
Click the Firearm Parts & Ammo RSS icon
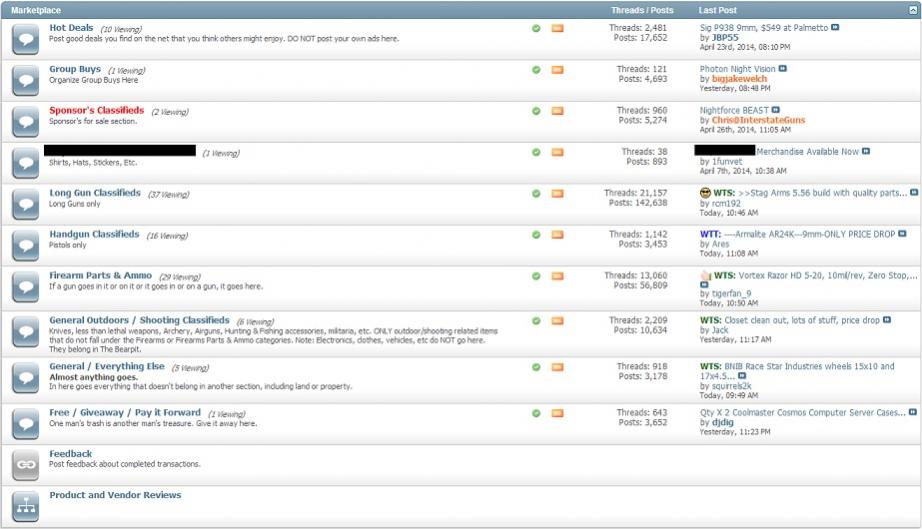point(557,275)
